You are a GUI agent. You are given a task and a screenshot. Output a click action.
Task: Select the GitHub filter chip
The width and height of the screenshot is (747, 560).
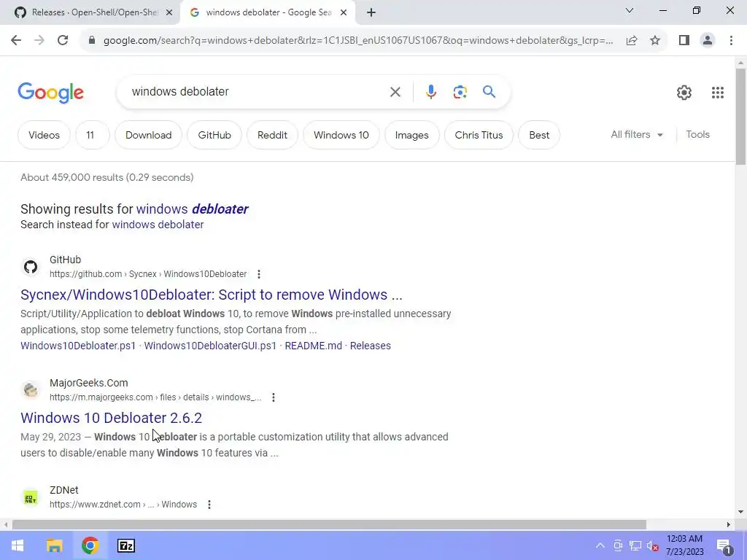coord(214,135)
